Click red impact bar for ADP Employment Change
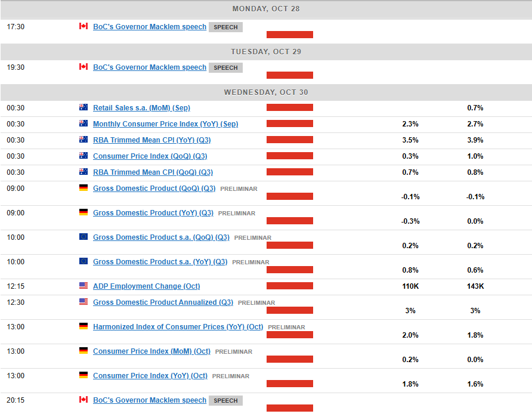The image size is (532, 417). coord(290,286)
